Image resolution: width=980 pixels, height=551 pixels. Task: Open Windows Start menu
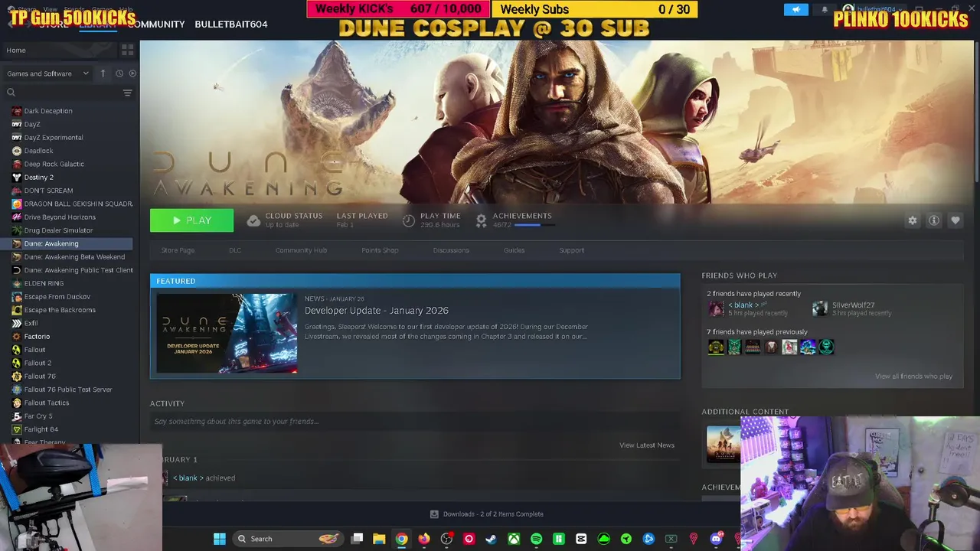click(220, 539)
